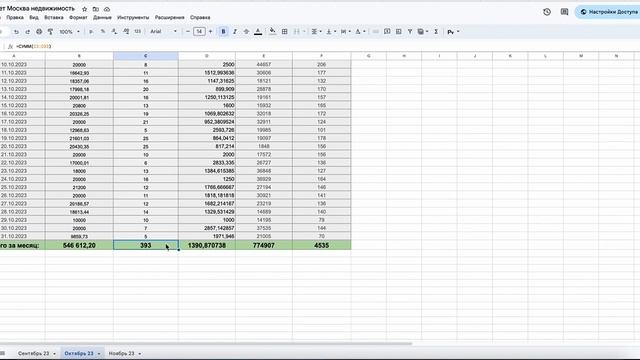Toggle strikethrough formatting
Screen dimensions: 640x360
pos(246,31)
